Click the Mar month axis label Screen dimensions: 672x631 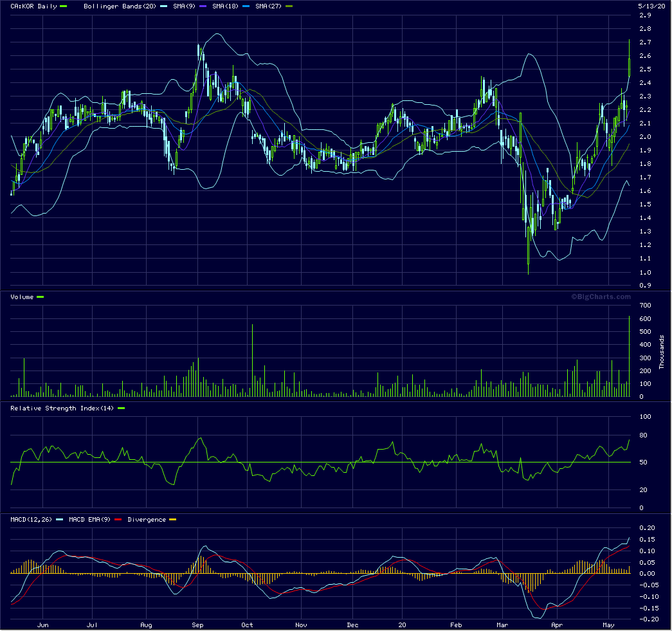coord(502,625)
